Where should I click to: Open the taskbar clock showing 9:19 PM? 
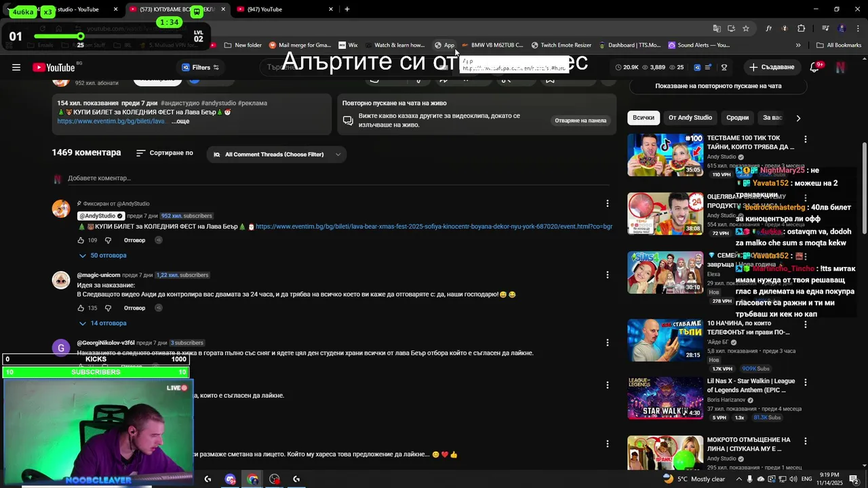click(x=829, y=479)
